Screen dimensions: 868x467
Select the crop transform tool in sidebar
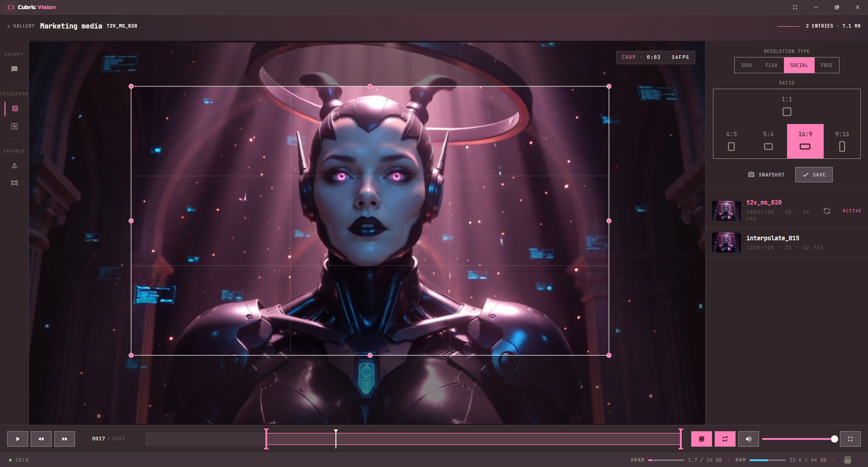point(15,109)
